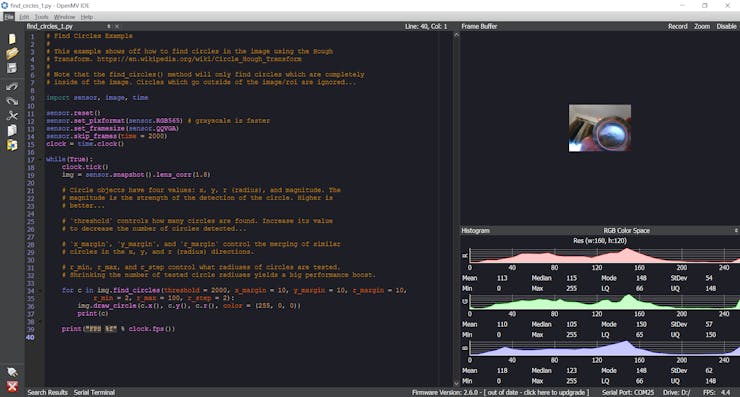Click Disable in Frame Buffer header
This screenshot has width=740, height=397.
726,26
